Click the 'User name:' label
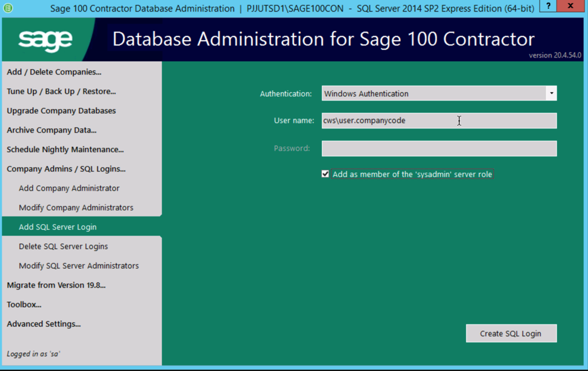 [x=294, y=121]
